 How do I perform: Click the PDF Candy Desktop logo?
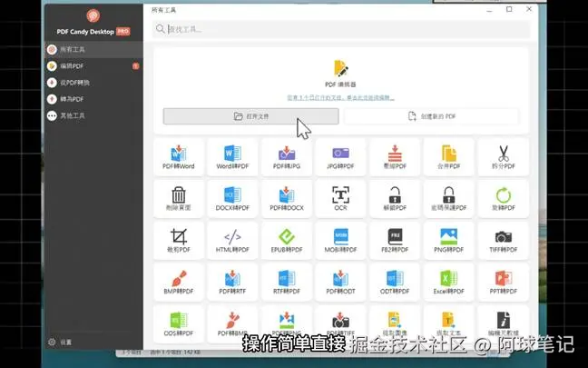point(93,15)
